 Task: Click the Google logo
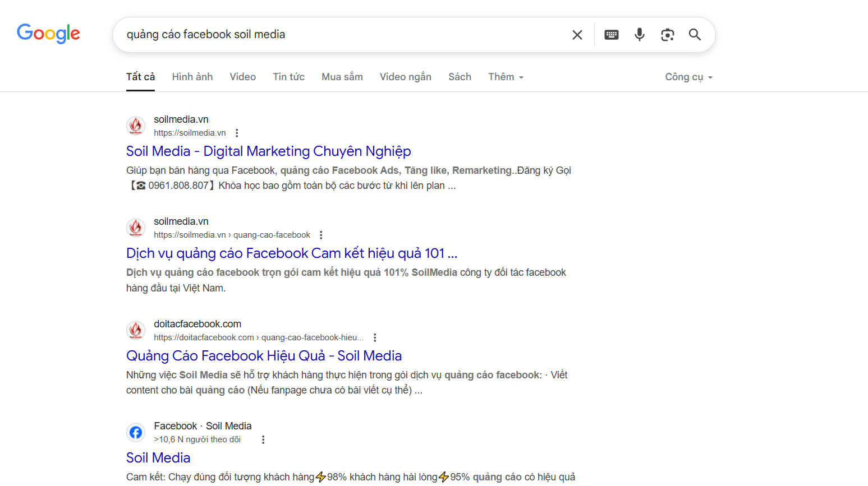pos(48,34)
